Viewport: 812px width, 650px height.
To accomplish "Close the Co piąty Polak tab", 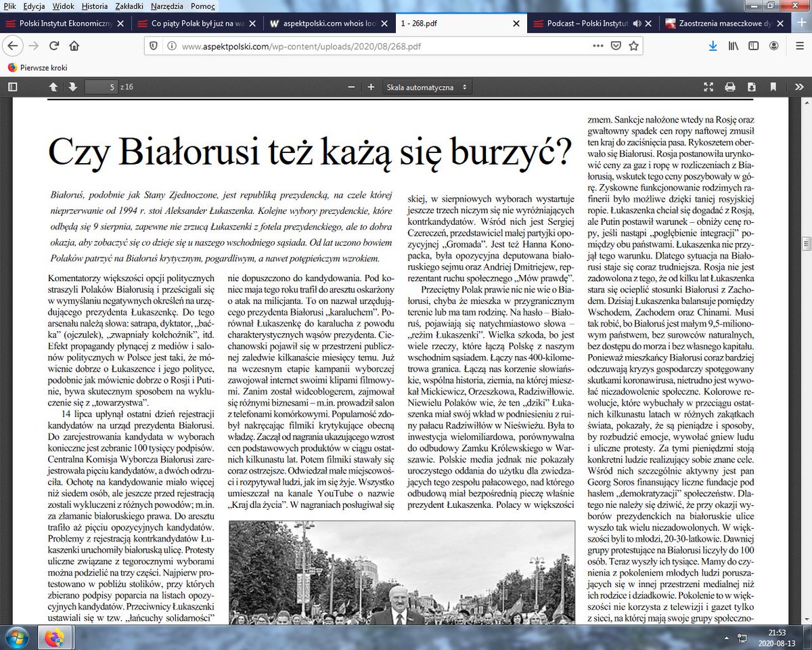I will pyautogui.click(x=252, y=24).
